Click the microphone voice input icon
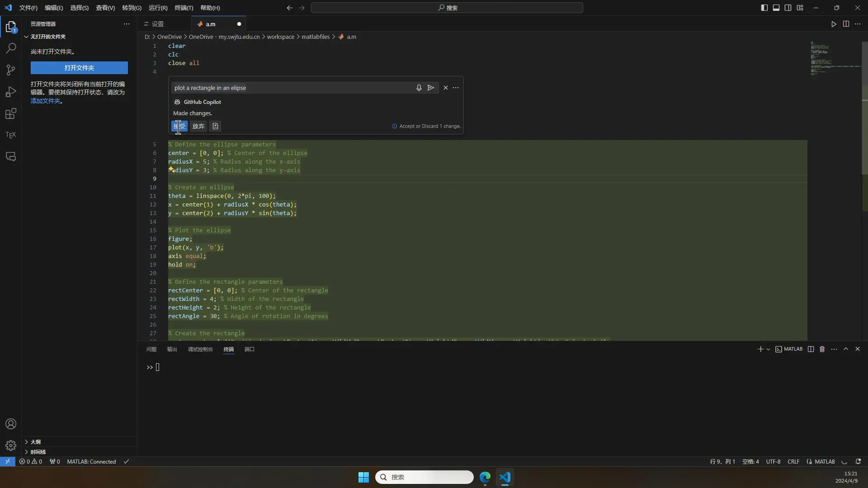868x488 pixels. 419,88
